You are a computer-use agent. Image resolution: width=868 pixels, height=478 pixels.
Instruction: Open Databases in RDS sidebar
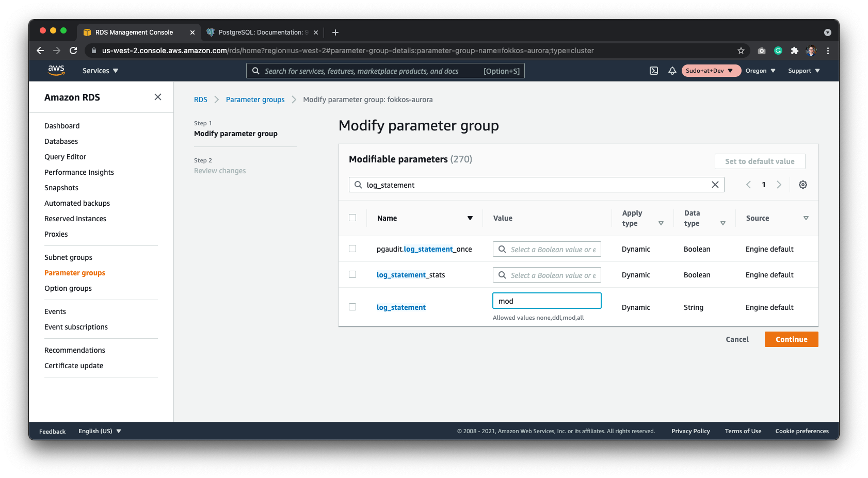coord(61,141)
